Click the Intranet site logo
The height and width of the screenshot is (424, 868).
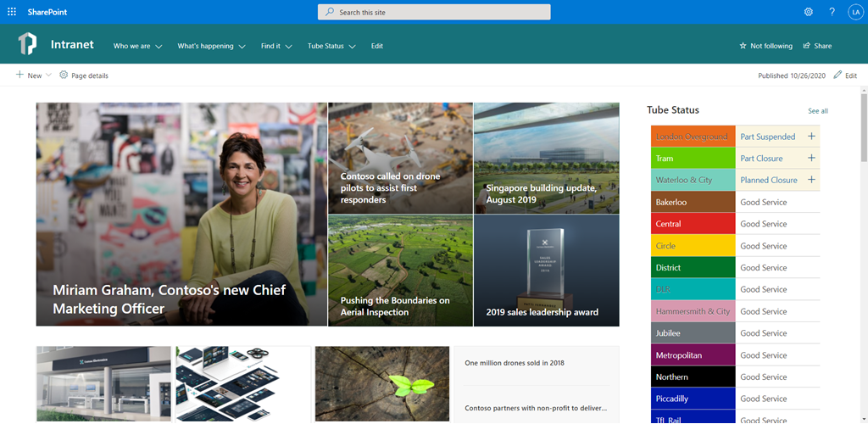[27, 44]
